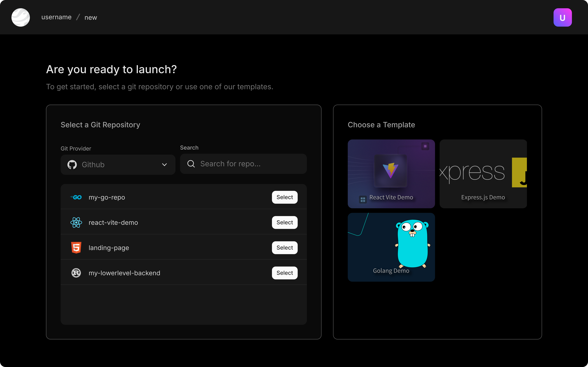Click the username breadcrumb link
This screenshot has width=588, height=367.
(56, 17)
